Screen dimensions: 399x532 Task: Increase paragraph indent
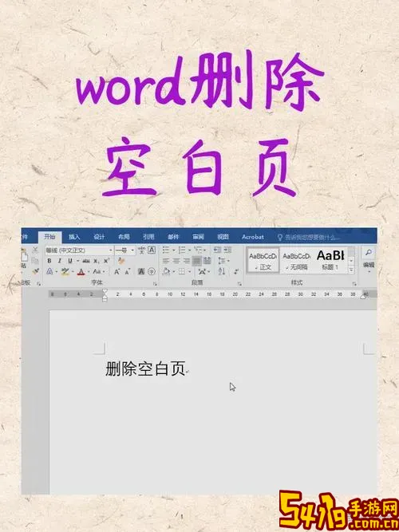click(x=227, y=250)
